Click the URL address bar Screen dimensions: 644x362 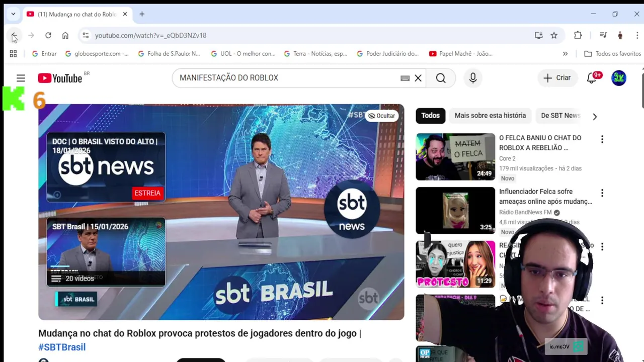coord(312,35)
